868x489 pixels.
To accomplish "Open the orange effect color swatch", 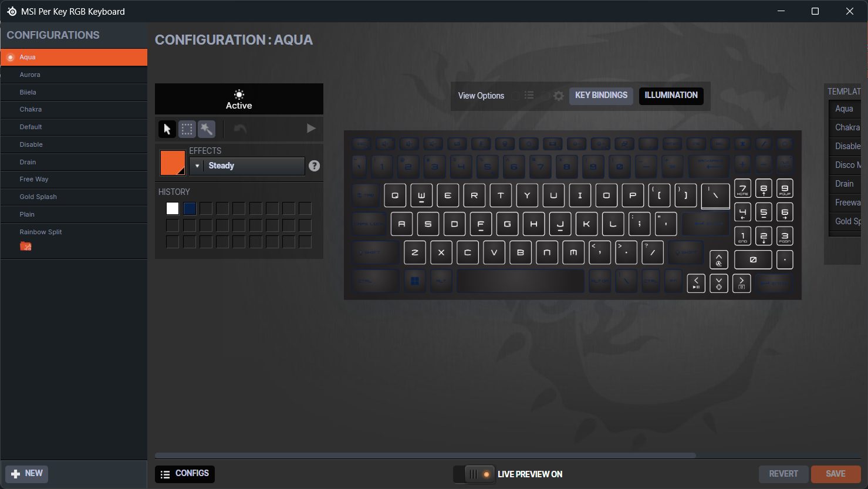I will click(x=173, y=163).
